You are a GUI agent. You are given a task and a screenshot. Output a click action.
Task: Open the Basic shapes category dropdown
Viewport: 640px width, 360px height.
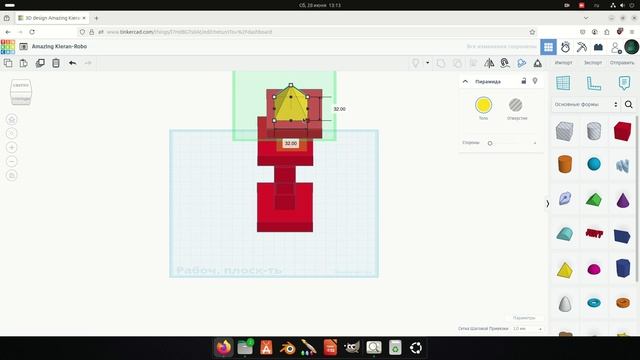[586, 104]
